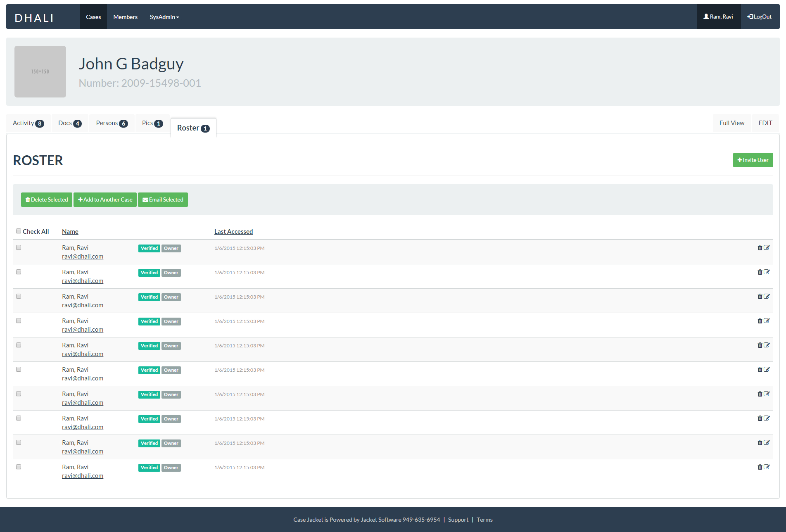Click the Ram, Ravi user account icon
This screenshot has width=786, height=532.
click(707, 16)
